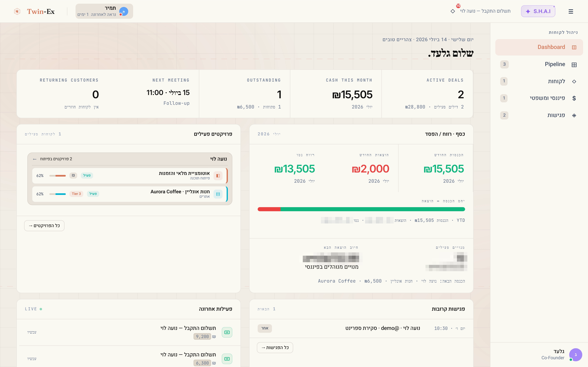Click the גלעד user avatar
Image resolution: width=588 pixels, height=367 pixels.
pos(575,354)
